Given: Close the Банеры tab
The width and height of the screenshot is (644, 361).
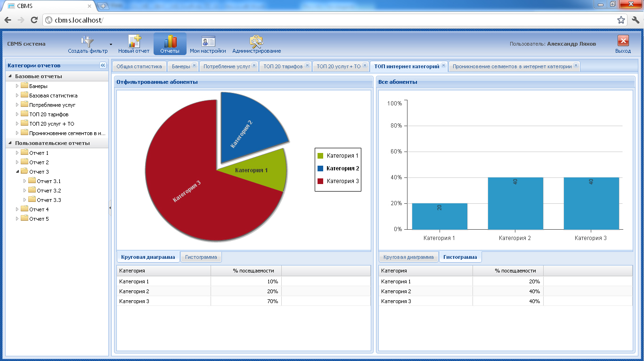Looking at the screenshot, I should coord(194,66).
